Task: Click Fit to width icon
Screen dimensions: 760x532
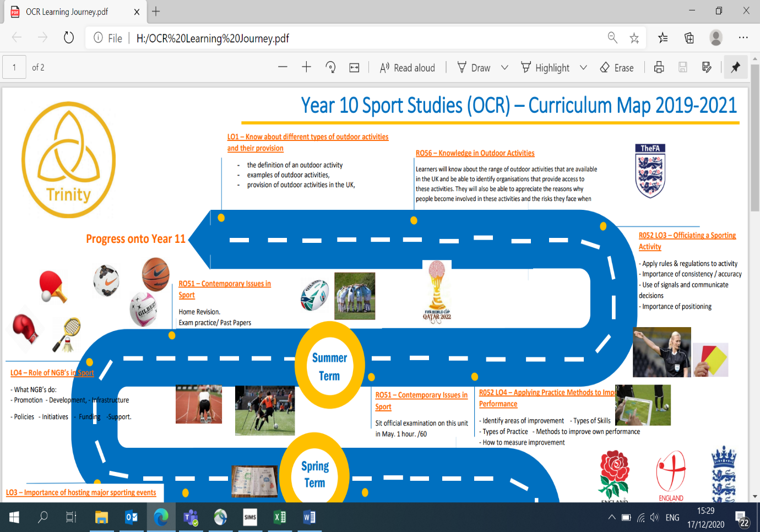Action: (355, 68)
